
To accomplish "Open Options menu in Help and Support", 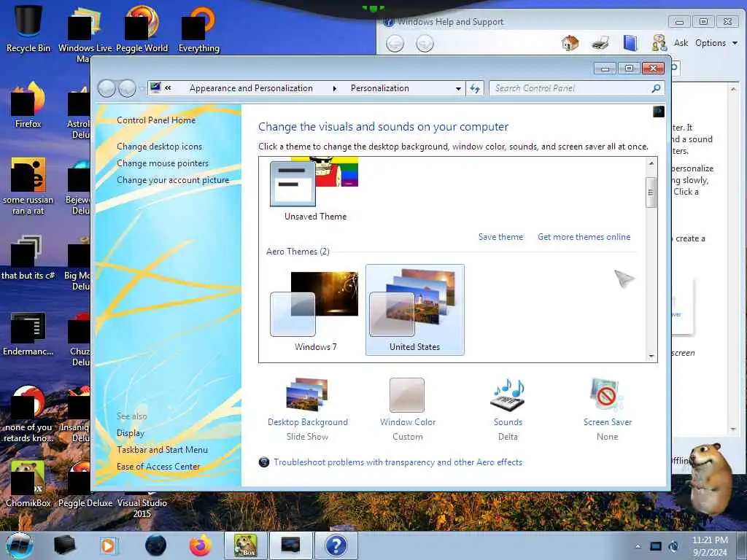I will tap(716, 43).
